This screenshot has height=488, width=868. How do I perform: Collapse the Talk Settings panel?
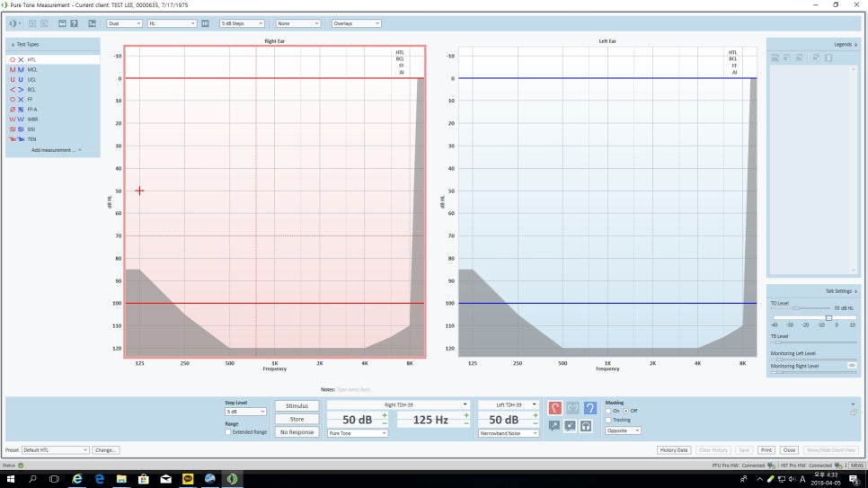(x=855, y=291)
